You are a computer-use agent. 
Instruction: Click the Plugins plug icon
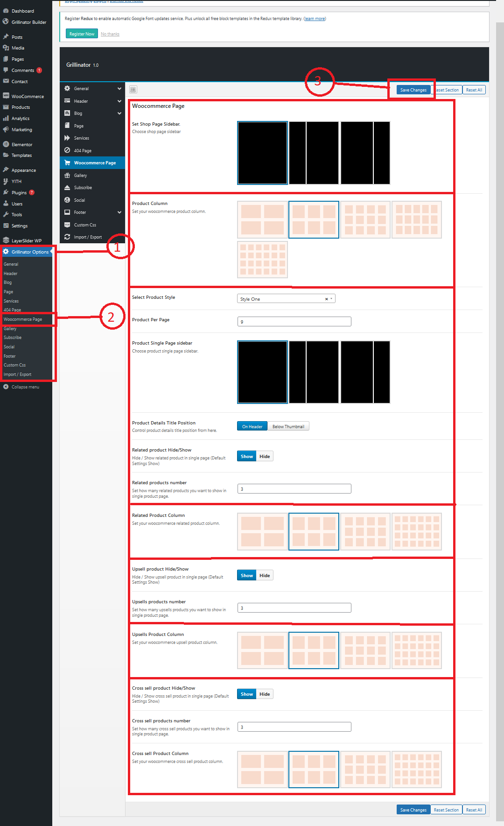6,192
